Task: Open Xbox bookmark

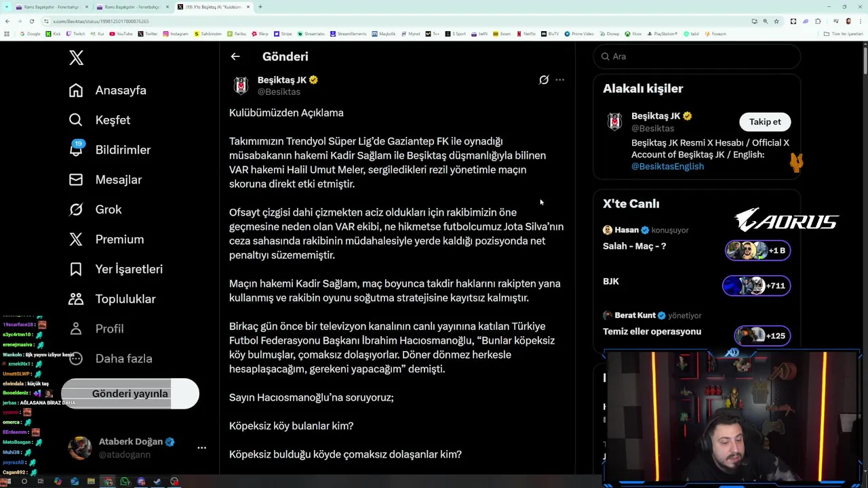Action: (x=633, y=34)
